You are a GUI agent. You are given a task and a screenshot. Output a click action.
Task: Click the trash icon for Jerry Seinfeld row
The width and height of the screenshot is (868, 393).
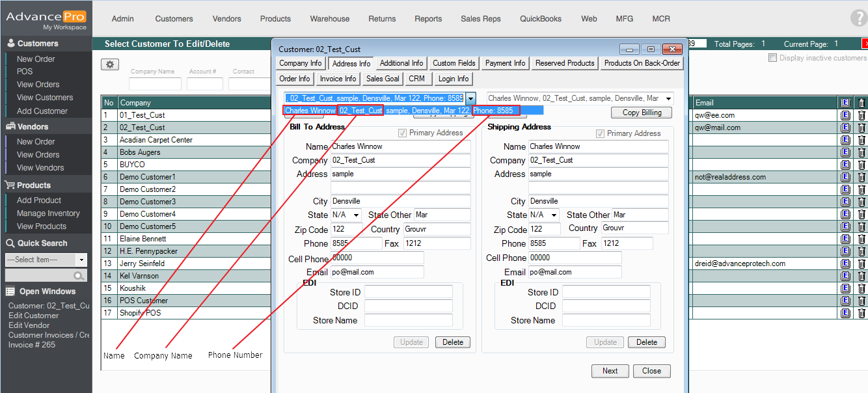[861, 264]
